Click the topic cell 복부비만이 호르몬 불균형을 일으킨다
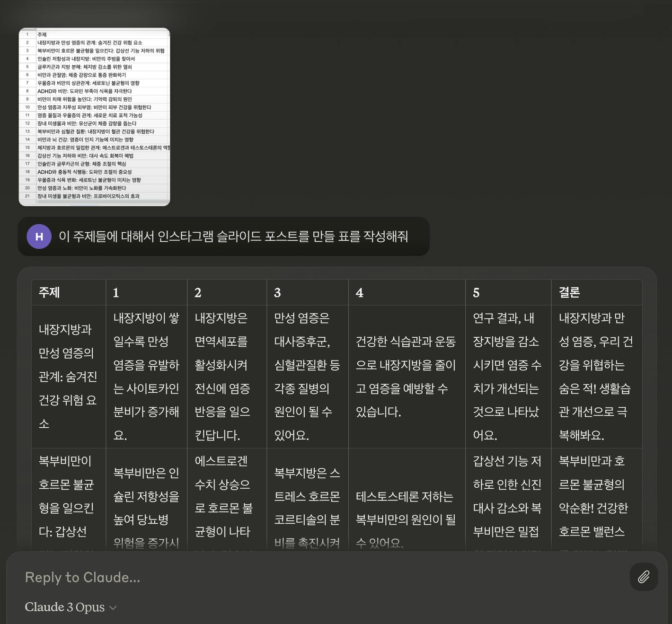Image resolution: width=672 pixels, height=624 pixels. [69, 499]
